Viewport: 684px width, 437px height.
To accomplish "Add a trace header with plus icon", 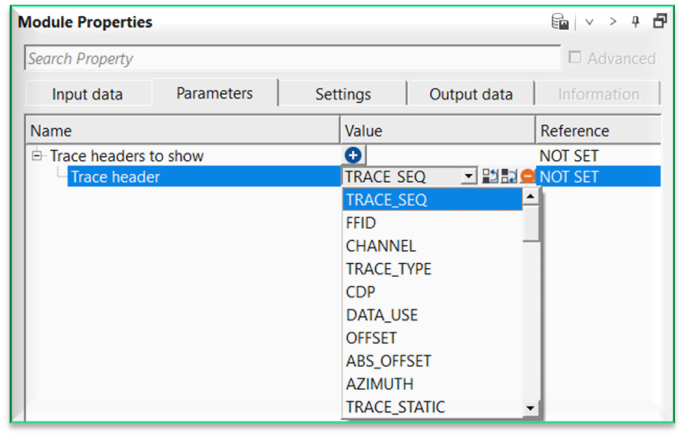I will pos(353,155).
